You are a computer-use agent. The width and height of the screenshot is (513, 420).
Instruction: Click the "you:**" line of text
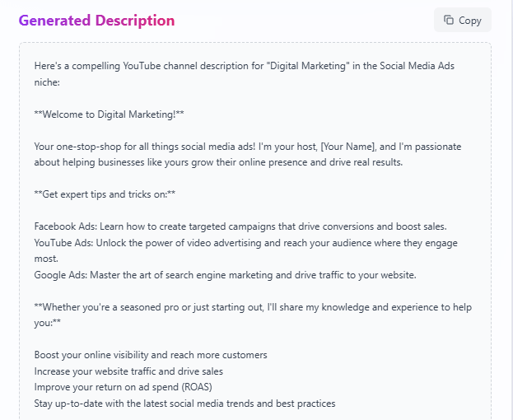click(x=47, y=323)
